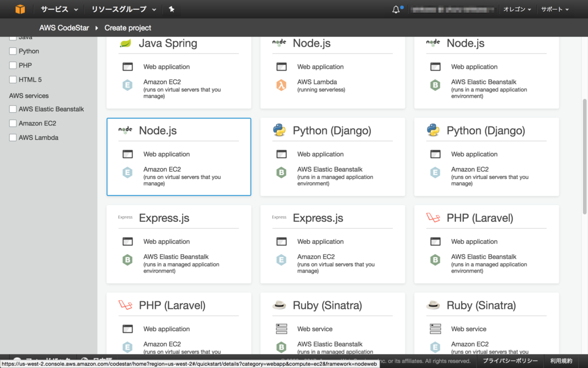The image size is (588, 368).
Task: Click Web application icon in Java Spring card
Action: click(127, 67)
